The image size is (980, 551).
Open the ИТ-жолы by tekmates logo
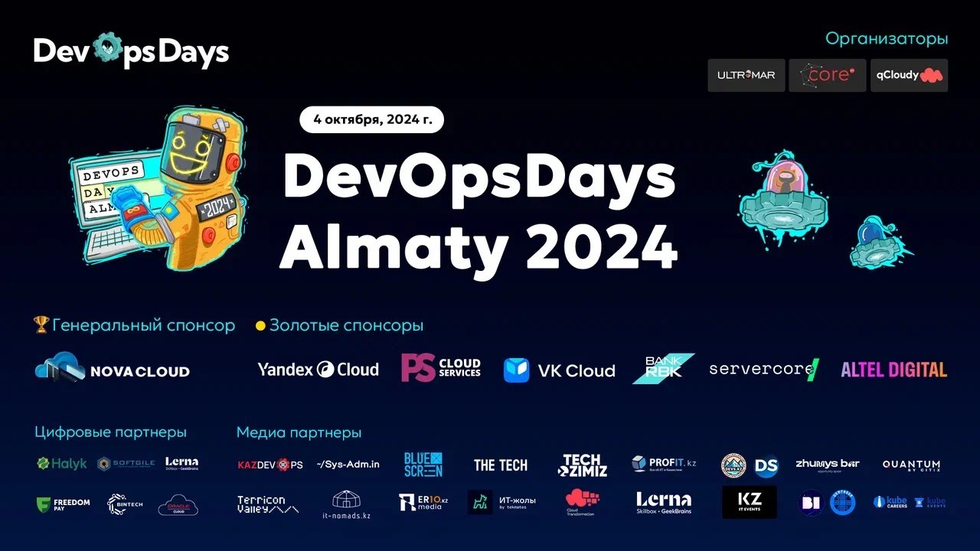[502, 503]
